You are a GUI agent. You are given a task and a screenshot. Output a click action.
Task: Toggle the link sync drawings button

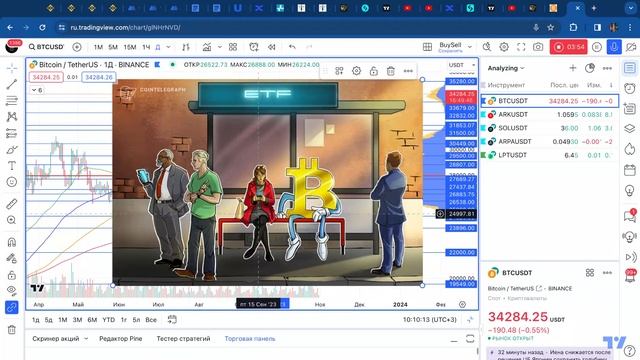tap(11, 307)
